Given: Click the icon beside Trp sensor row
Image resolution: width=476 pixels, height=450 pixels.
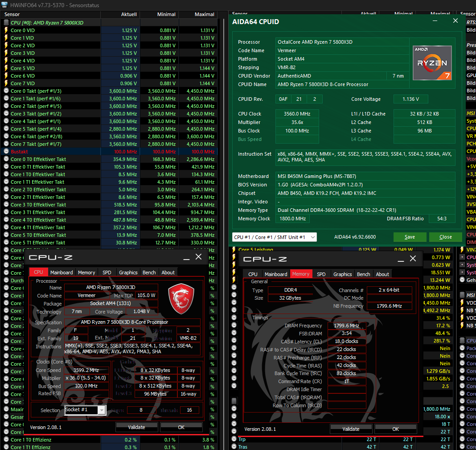Looking at the screenshot, I should click(234, 439).
